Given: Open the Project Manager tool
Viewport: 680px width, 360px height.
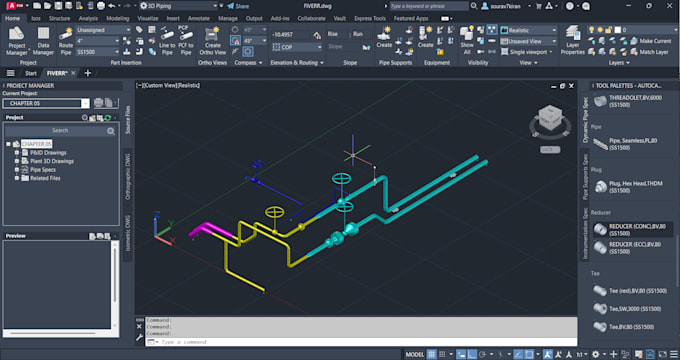Looking at the screenshot, I should coord(16,41).
